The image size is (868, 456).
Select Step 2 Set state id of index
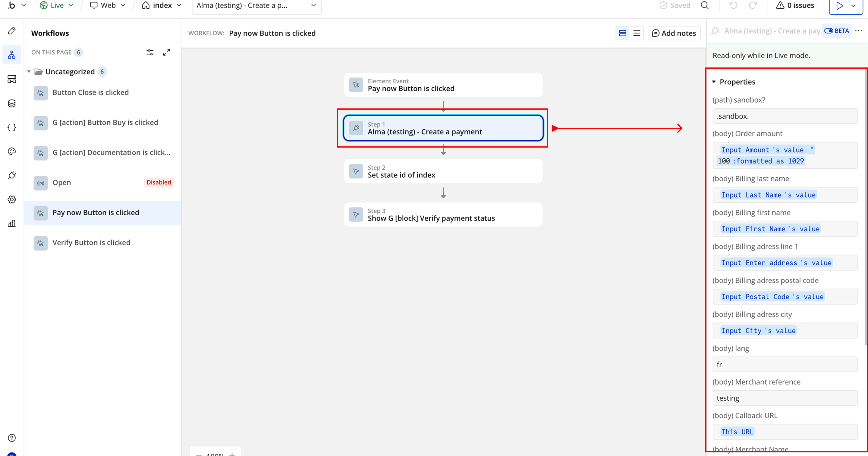click(443, 171)
